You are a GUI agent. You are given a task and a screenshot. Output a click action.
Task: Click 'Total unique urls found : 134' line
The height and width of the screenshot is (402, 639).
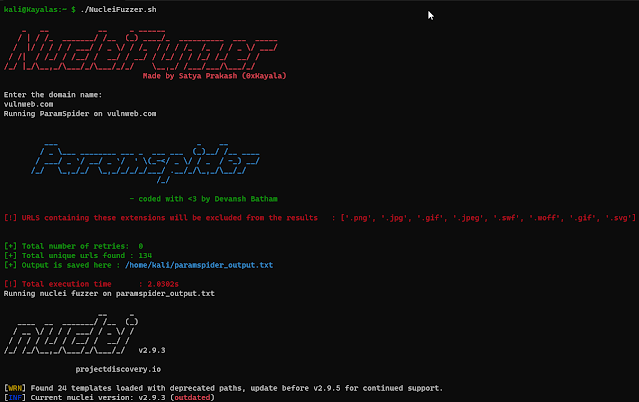(78, 256)
